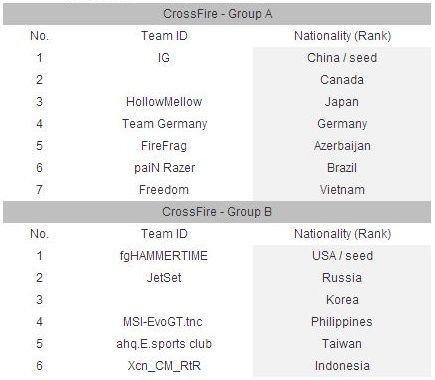Screen dimensions: 435x380
Task: Select the CrossFire - Group B header
Action: [217, 212]
